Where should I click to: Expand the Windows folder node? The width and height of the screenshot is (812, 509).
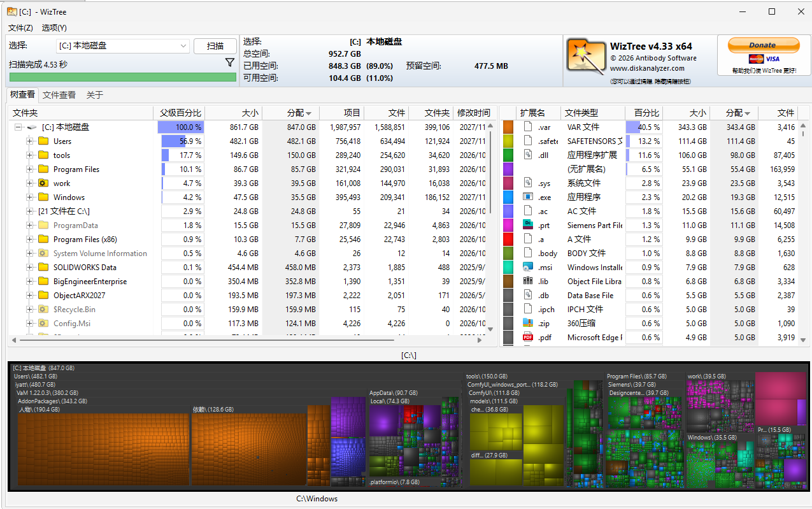(x=30, y=197)
